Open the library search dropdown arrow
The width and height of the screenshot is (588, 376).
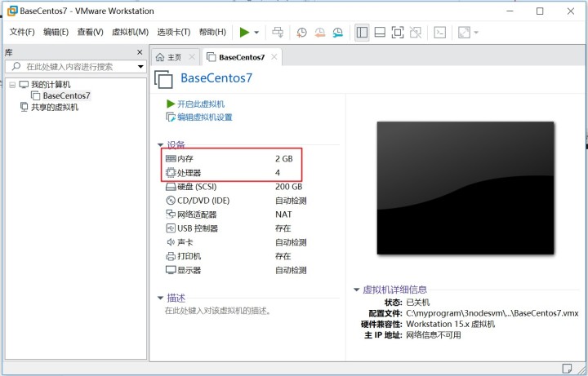(x=140, y=67)
